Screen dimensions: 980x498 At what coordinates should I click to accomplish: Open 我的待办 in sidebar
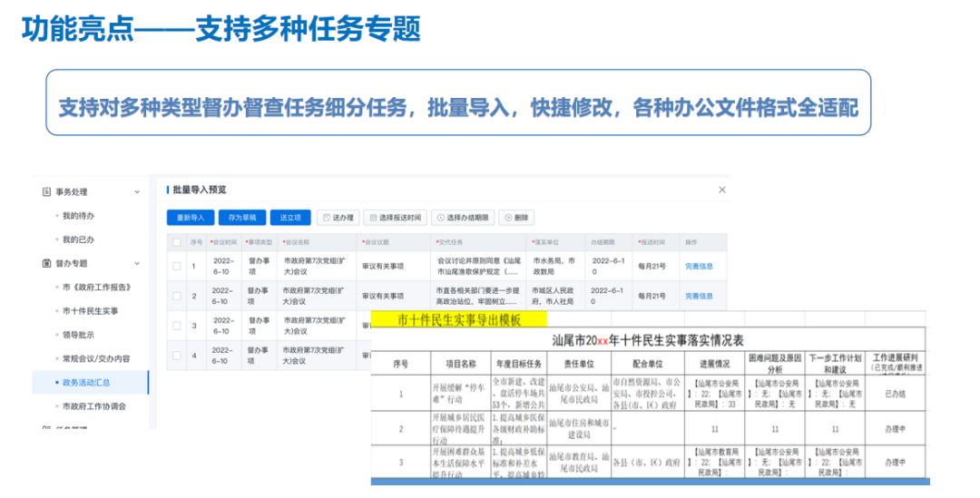coord(78,216)
